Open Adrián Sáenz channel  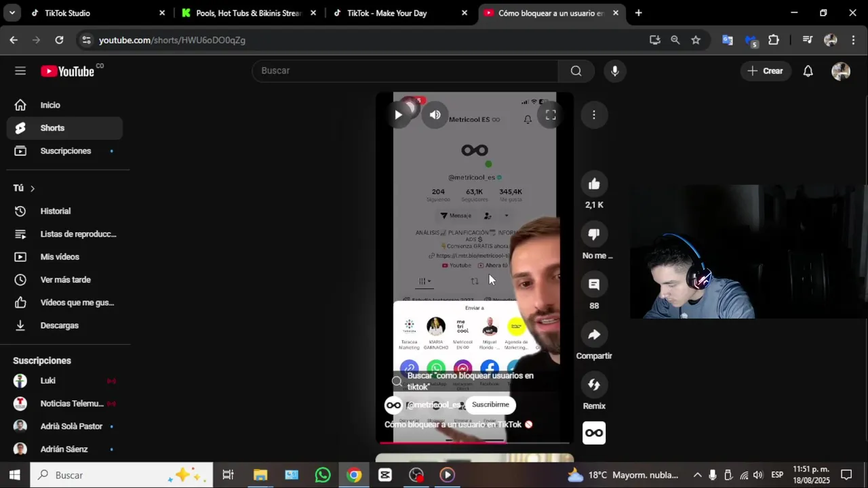click(64, 449)
